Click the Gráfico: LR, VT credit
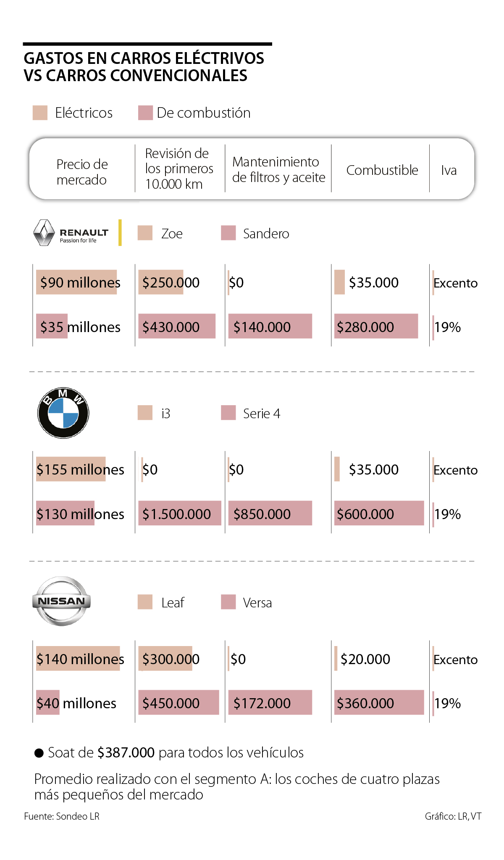This screenshot has width=504, height=860. click(x=453, y=816)
